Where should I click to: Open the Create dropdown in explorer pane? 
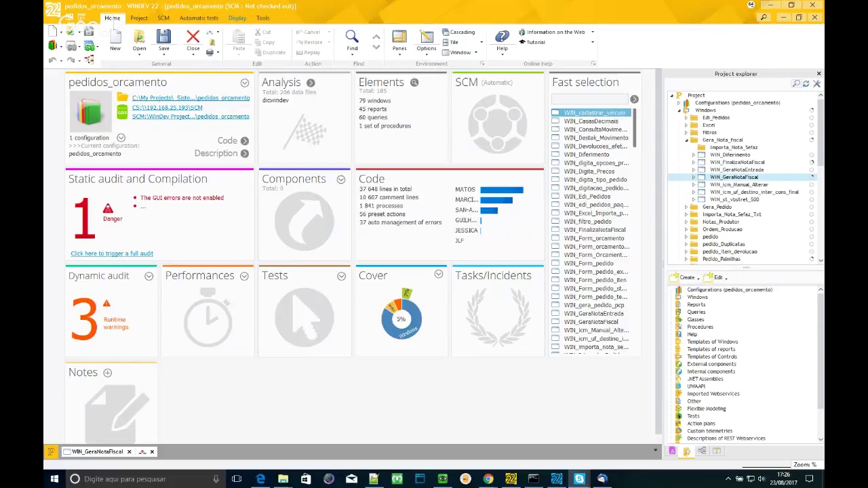pyautogui.click(x=685, y=277)
